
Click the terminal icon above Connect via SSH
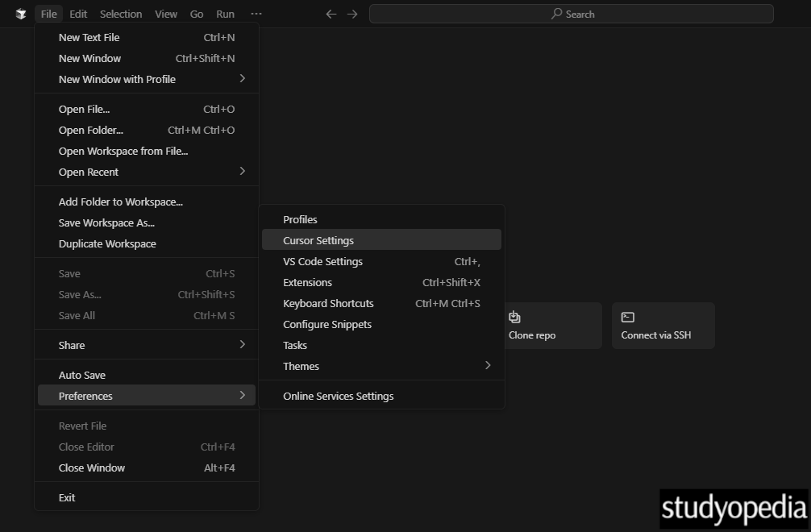(628, 317)
